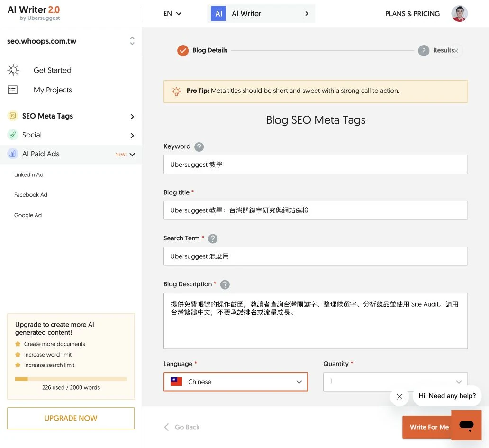Screen dimensions: 489x448
Task: Dismiss the help chat bubble
Action: (399, 397)
